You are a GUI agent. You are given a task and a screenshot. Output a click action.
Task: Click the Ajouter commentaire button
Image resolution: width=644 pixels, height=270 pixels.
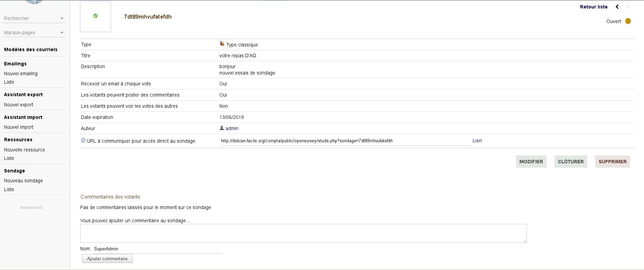[107, 258]
